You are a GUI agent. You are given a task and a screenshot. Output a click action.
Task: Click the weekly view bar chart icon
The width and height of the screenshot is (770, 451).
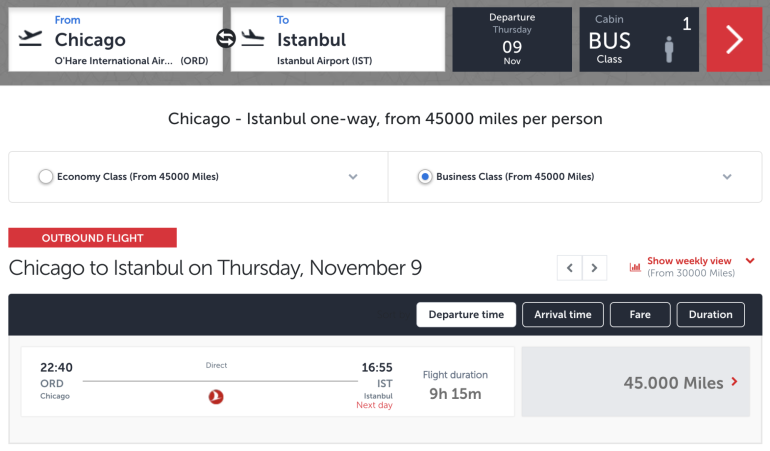[x=635, y=267]
